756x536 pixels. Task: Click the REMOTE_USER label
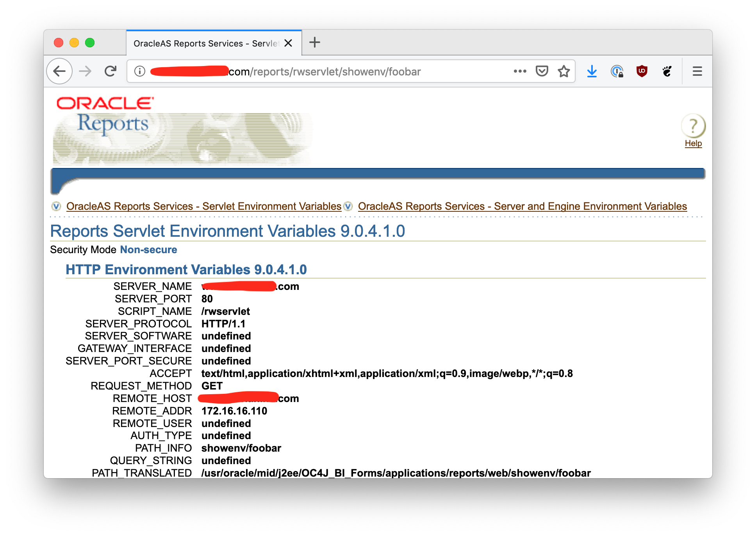point(152,423)
